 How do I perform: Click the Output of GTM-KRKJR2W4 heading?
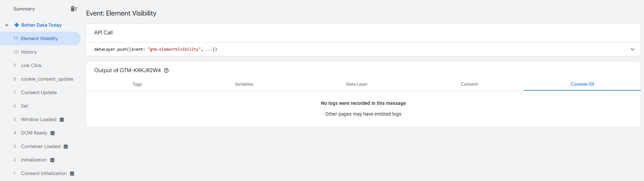128,70
